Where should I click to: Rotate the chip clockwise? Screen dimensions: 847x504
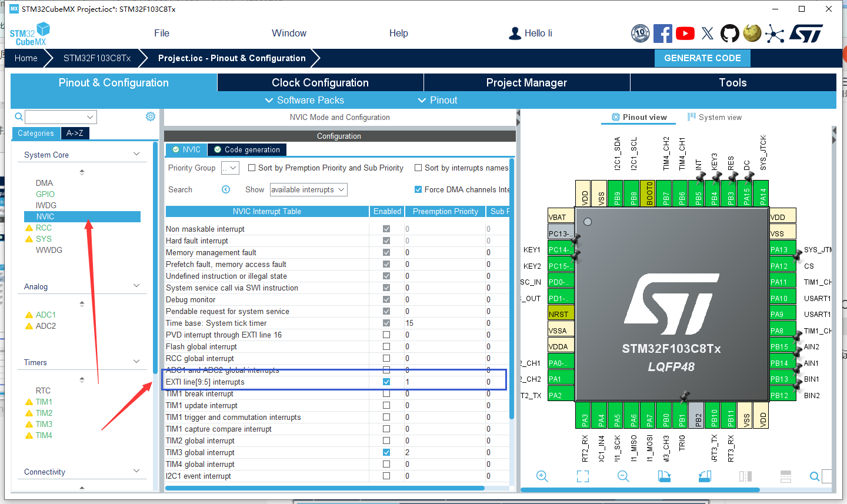(x=664, y=476)
